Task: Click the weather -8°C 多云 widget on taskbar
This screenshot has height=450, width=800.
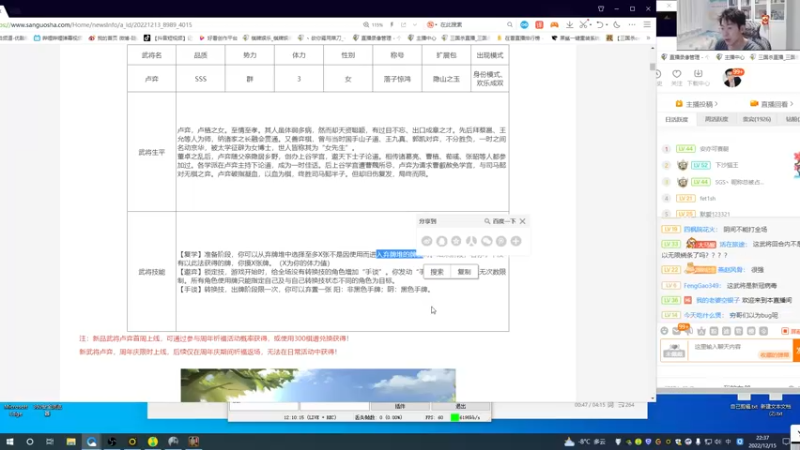Action: coord(585,441)
